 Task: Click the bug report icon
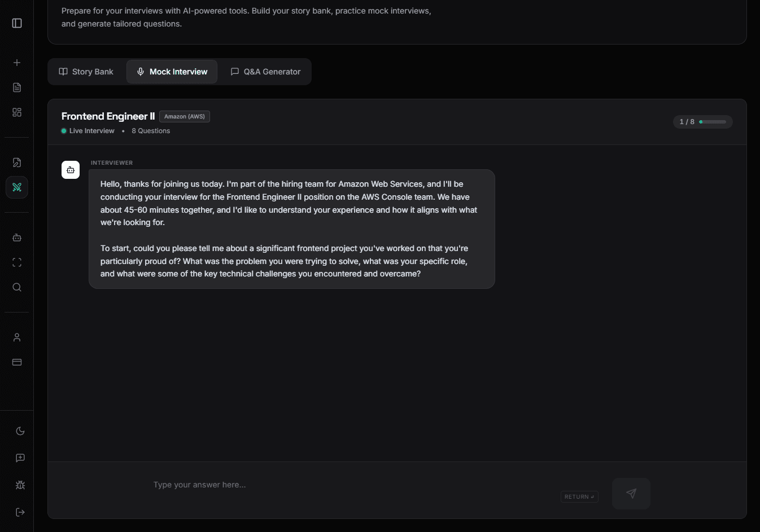click(20, 485)
